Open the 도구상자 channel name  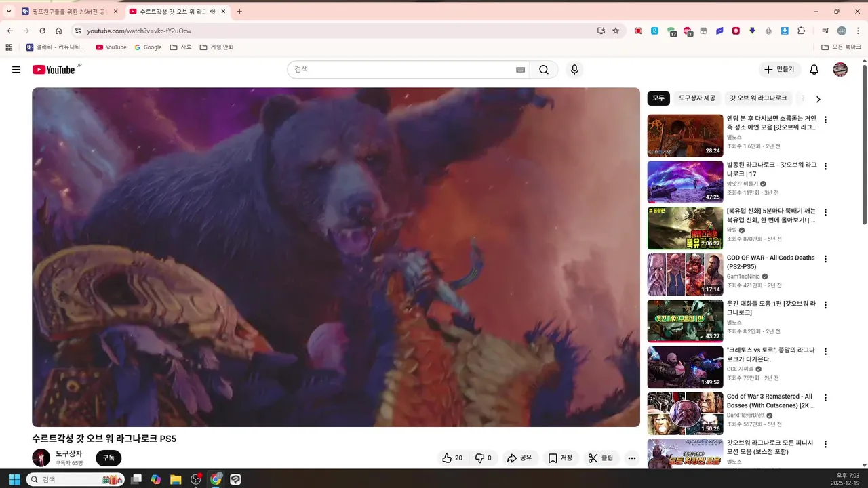click(69, 453)
